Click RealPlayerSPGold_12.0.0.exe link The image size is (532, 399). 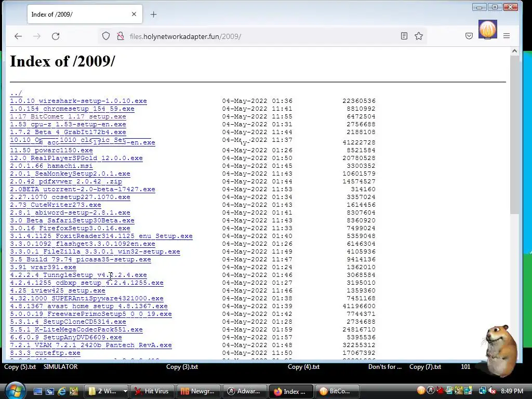76,158
